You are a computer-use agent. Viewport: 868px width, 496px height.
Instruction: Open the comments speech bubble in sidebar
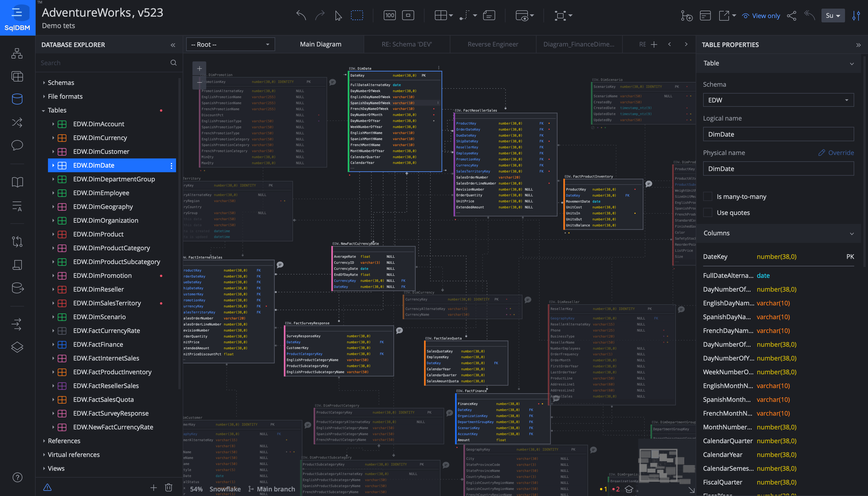(17, 145)
